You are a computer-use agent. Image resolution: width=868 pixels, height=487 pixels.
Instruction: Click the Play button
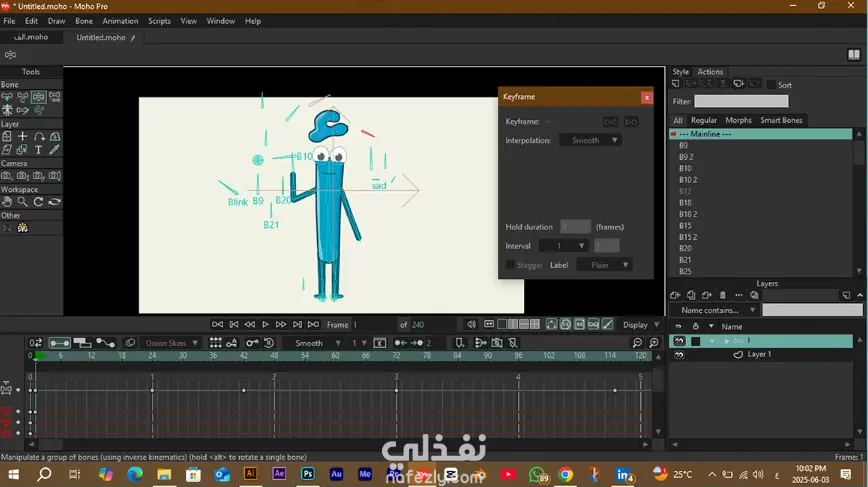click(x=265, y=324)
